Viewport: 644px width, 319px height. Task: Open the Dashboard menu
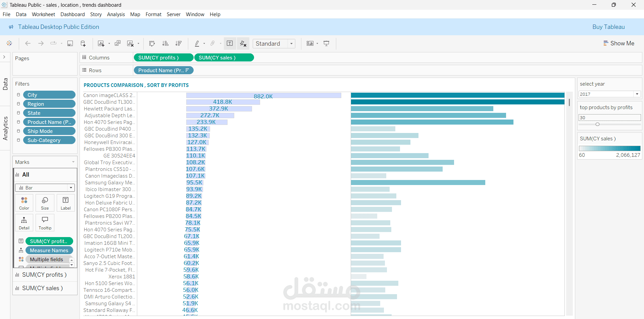[72, 14]
